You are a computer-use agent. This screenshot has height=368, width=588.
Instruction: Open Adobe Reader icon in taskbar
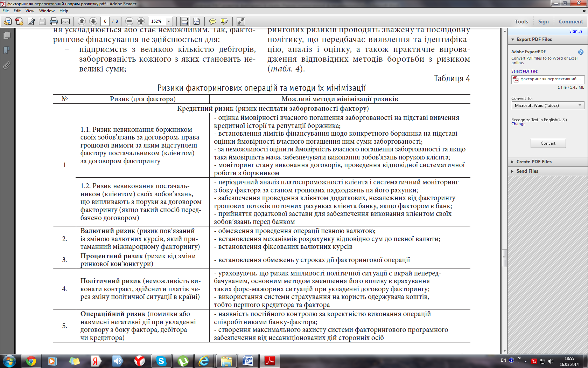pyautogui.click(x=269, y=361)
